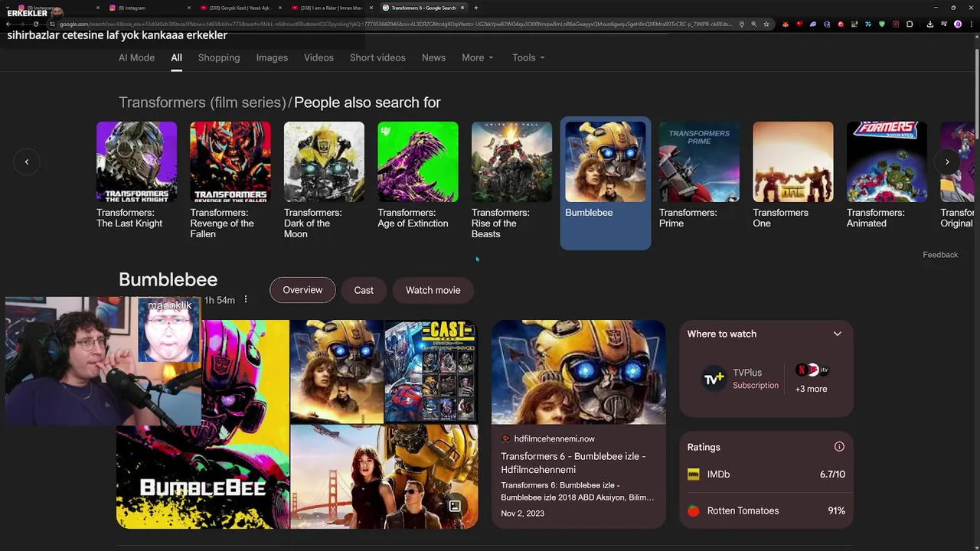Click the Bumblebee robot image in the result card
The image size is (980, 551).
579,372
